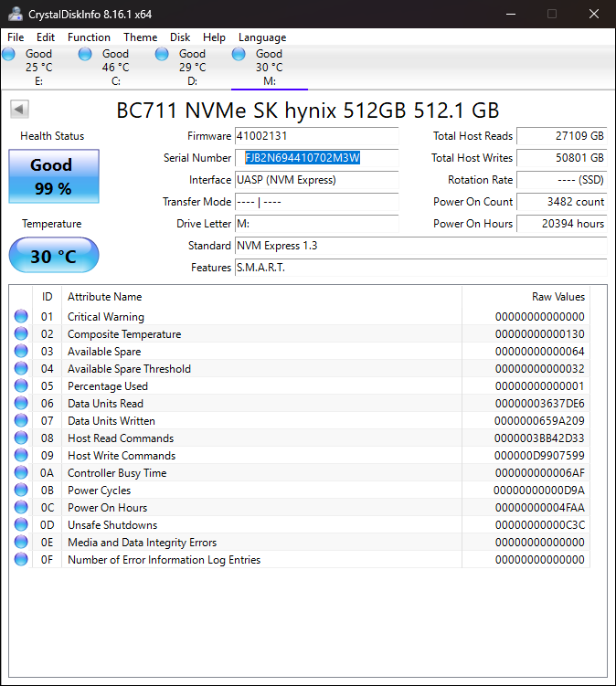Select the Composite Temperature attribute name
Image resolution: width=616 pixels, height=686 pixels.
124,333
